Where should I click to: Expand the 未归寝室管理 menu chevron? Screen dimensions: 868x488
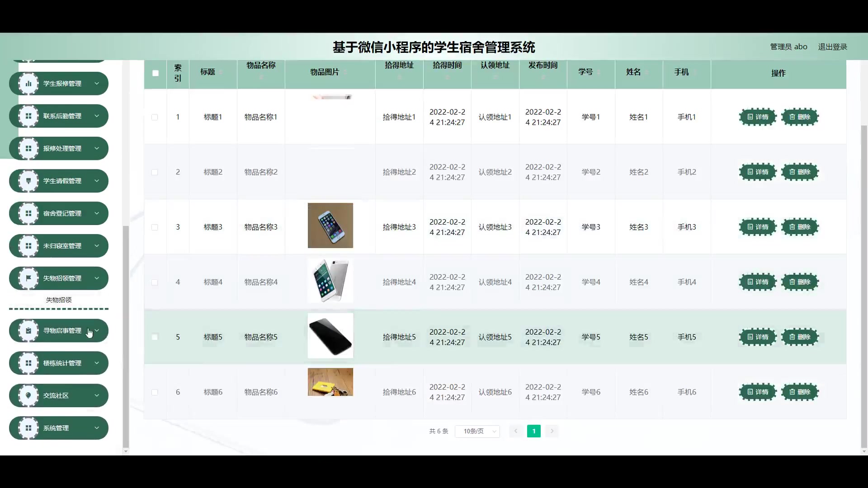(97, 246)
